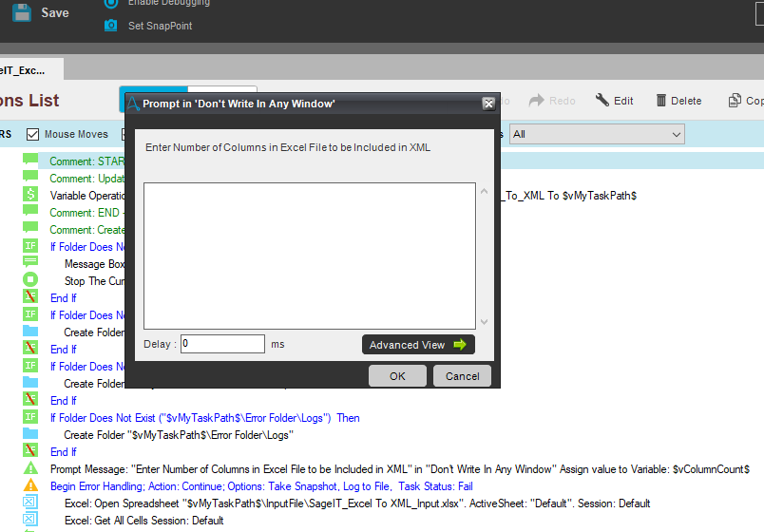
Task: Select Create Folder $vMyTaskPath$\Error Folder\Logs row
Action: [x=179, y=435]
